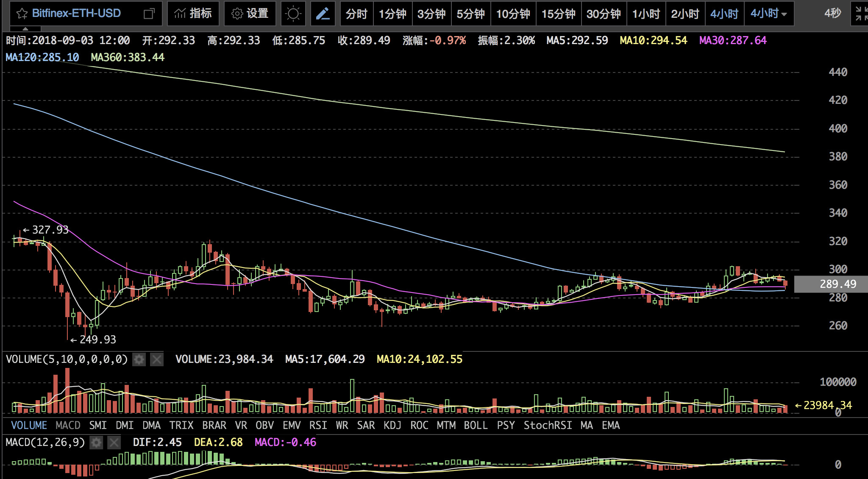The height and width of the screenshot is (479, 868).
Task: Open the pop-out window icon beside Bitfinex-ETH-USD
Action: point(149,14)
